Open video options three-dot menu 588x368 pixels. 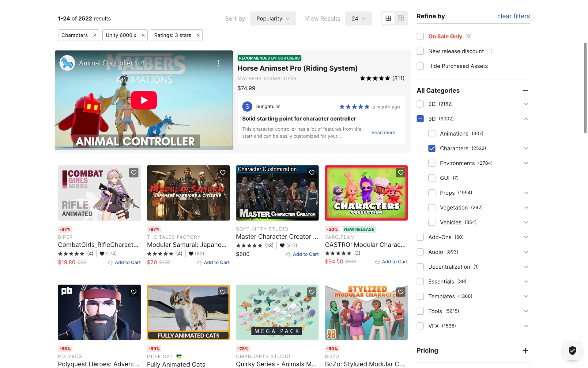pyautogui.click(x=218, y=63)
